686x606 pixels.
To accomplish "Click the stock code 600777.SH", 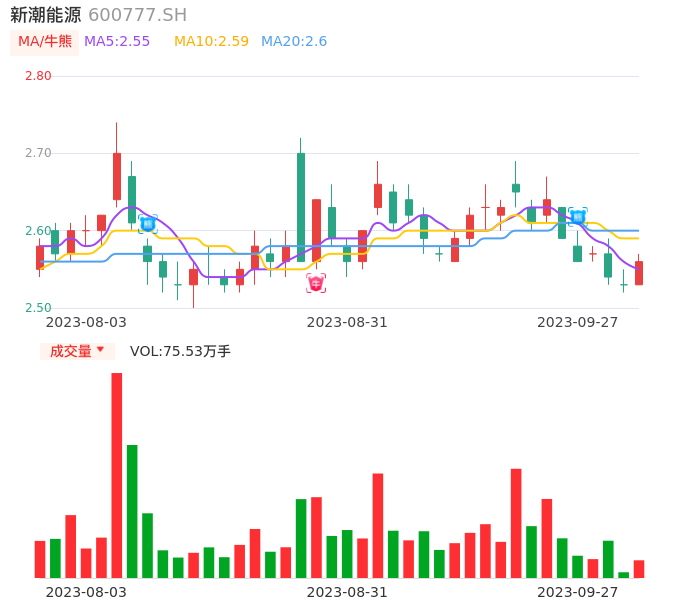I will (138, 15).
